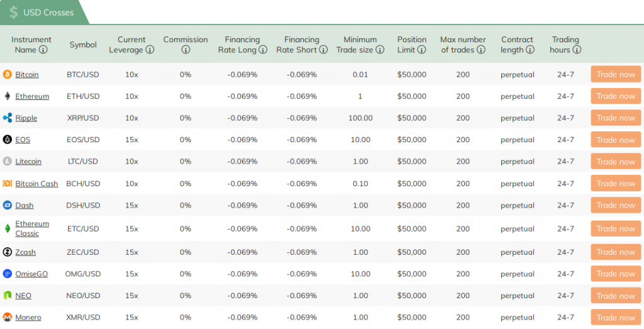644x329 pixels.
Task: Click Trade now for NEO
Action: coord(616,296)
